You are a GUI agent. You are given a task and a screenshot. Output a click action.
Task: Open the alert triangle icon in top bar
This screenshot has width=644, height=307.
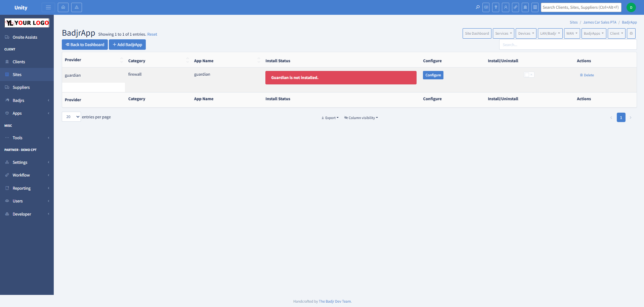77,7
